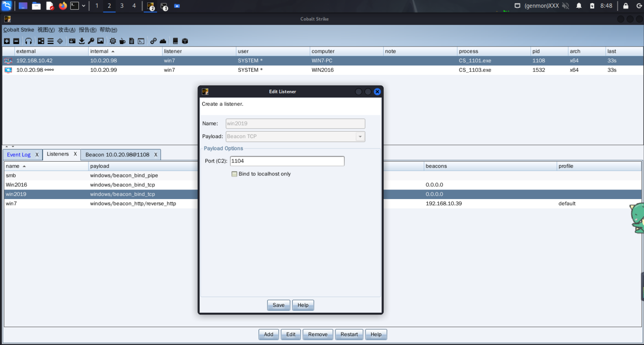
Task: Click the lock screen icon in panel
Action: [x=626, y=6]
